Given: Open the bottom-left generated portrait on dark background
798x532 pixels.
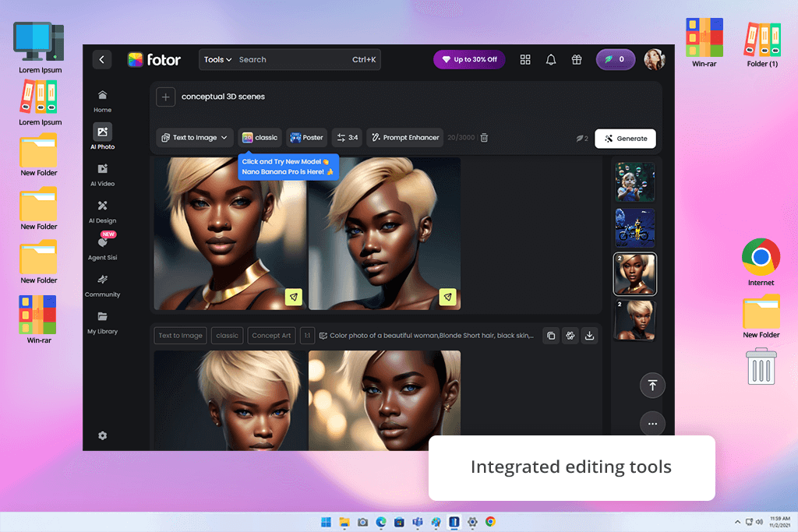Looking at the screenshot, I should coord(230,400).
